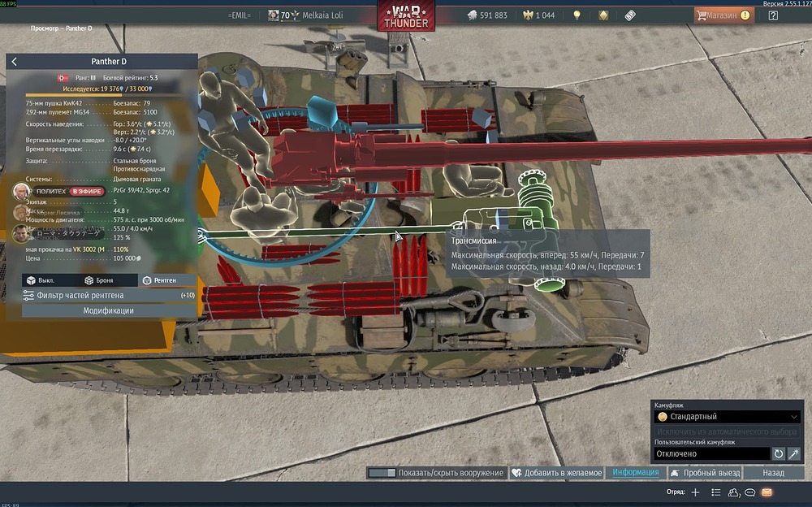Start Пробный выезд test drive
The height and width of the screenshot is (507, 812).
706,473
